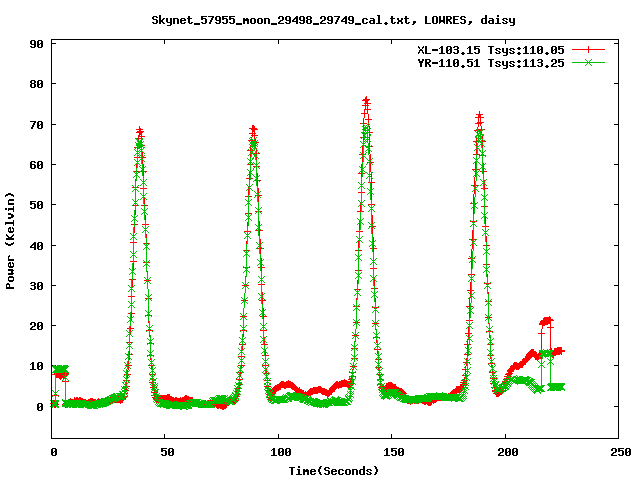Click the red step bump near 21 Kelvin
The height and width of the screenshot is (480, 640).
[x=546, y=321]
